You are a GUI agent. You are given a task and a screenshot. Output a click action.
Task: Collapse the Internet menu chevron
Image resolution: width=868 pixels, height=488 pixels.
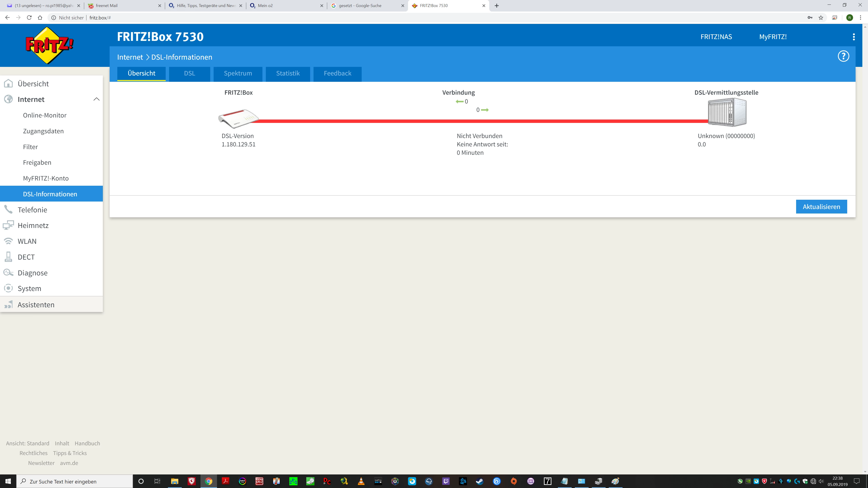tap(96, 99)
